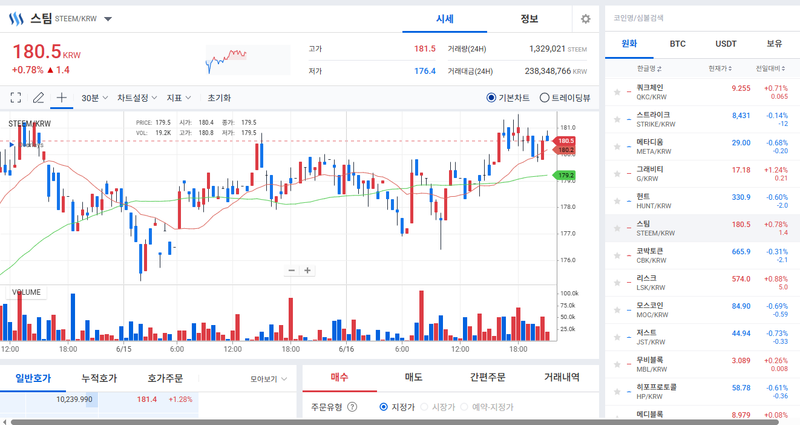Select the pencil drawing tool
The width and height of the screenshot is (800, 425).
coord(38,97)
